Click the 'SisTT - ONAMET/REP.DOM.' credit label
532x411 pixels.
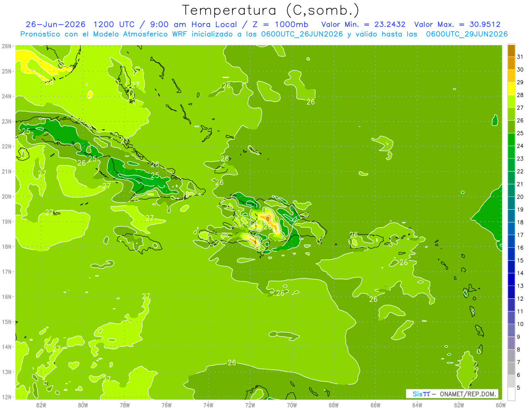click(x=452, y=394)
